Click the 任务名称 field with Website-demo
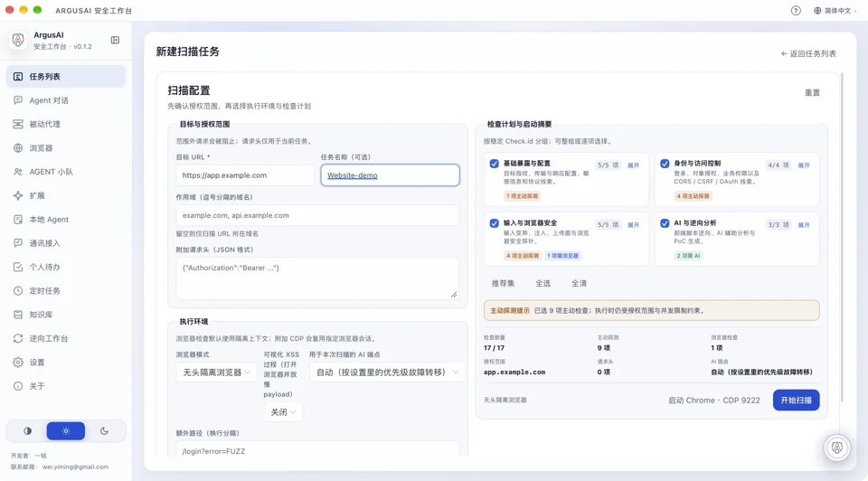This screenshot has height=481, width=868. [x=390, y=174]
